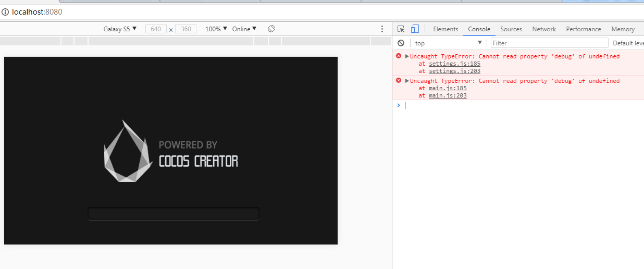Toggle the device toolbar icon

(x=415, y=29)
